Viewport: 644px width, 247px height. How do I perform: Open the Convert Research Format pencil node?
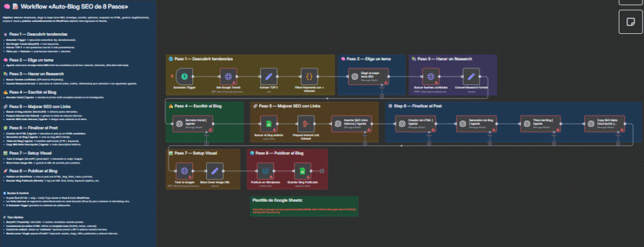(471, 76)
